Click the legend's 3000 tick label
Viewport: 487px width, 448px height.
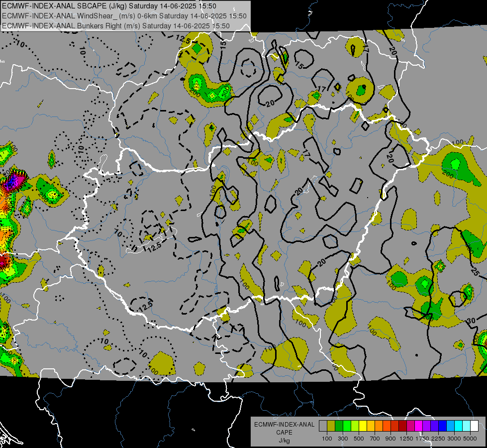454,439
